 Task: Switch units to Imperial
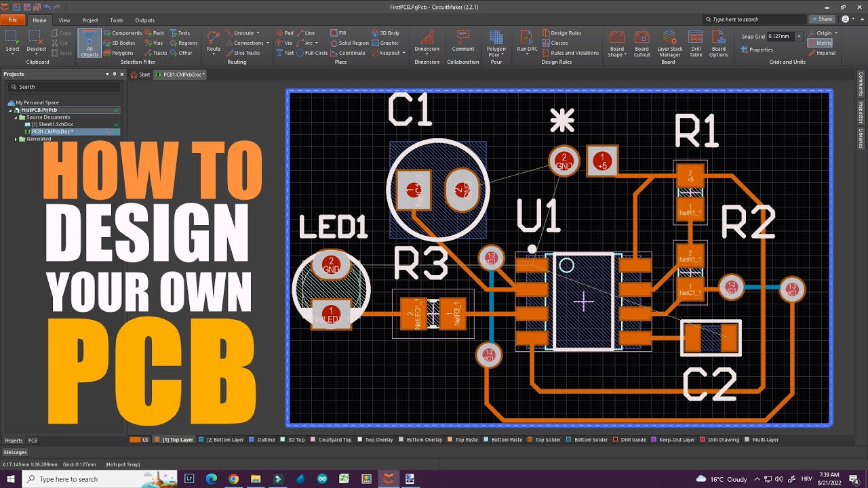pyautogui.click(x=822, y=53)
